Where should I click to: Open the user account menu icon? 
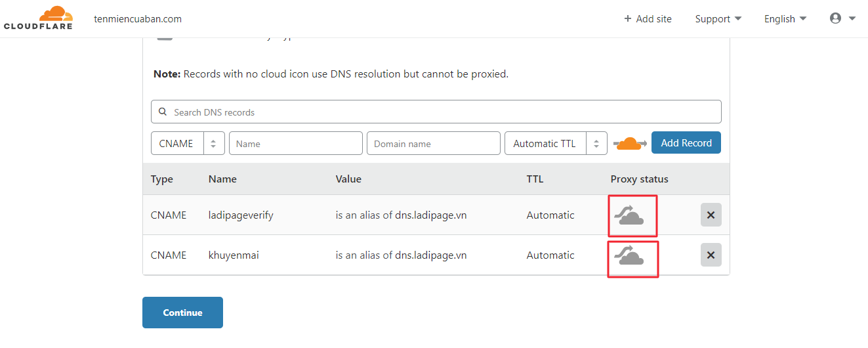pos(842,18)
